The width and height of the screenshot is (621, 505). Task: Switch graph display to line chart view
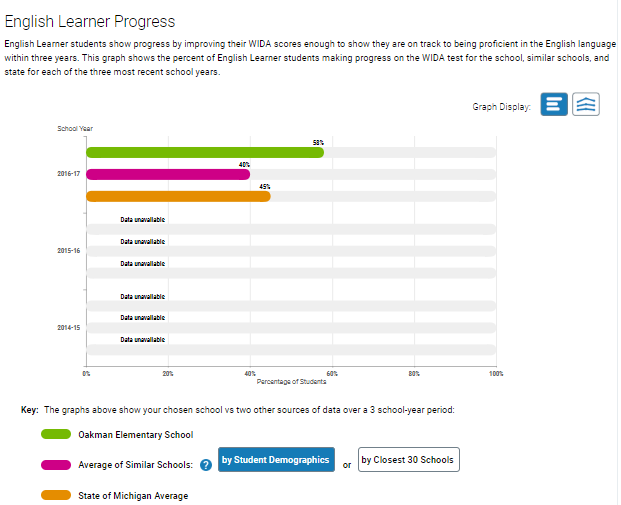point(586,105)
